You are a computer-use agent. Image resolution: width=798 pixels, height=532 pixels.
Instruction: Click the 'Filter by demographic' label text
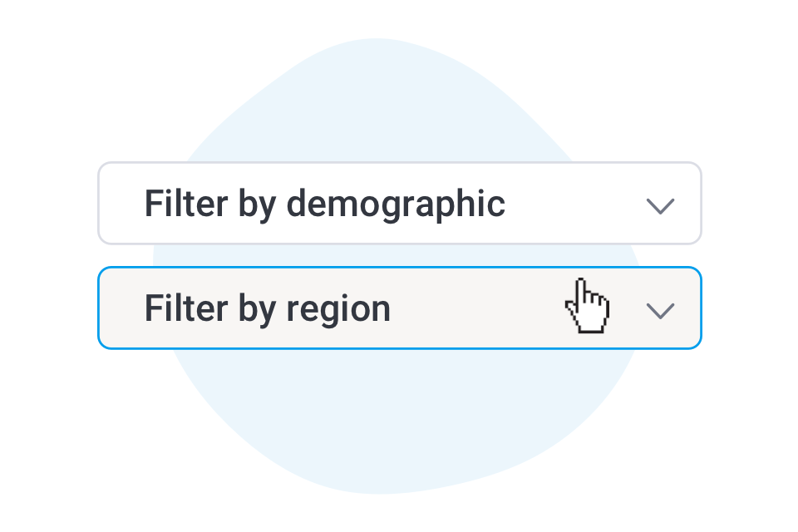click(x=324, y=204)
